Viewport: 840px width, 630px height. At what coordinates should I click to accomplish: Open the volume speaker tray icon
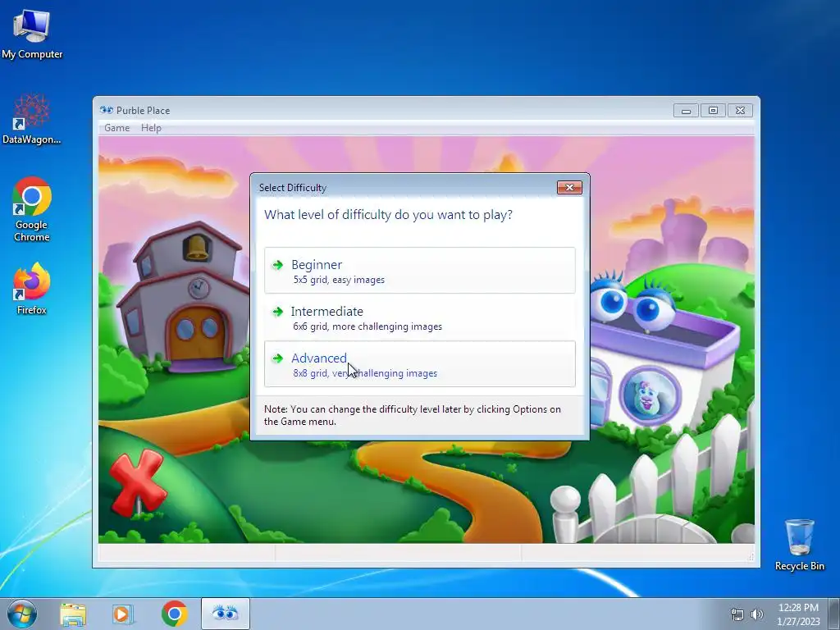pos(757,614)
